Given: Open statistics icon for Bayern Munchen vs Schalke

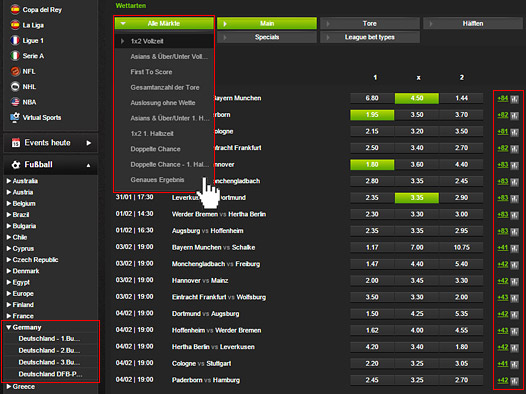Looking at the screenshot, I should 514,248.
